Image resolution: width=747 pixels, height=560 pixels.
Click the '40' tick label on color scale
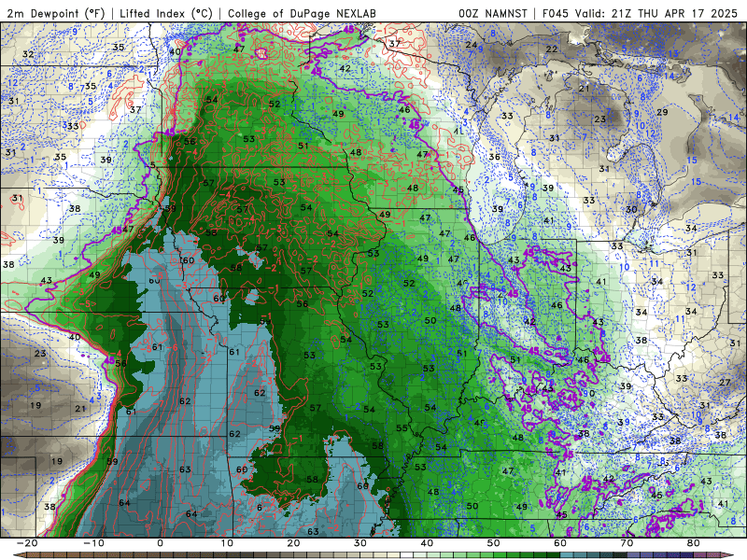427,543
